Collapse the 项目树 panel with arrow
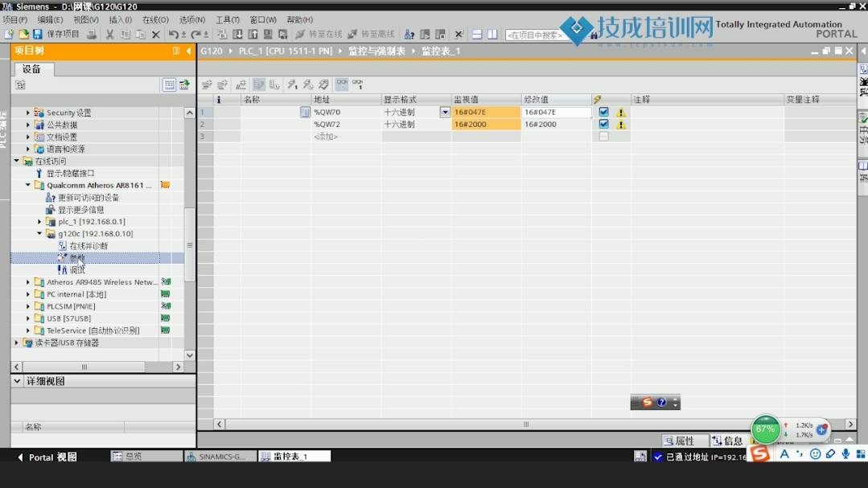 [x=188, y=51]
